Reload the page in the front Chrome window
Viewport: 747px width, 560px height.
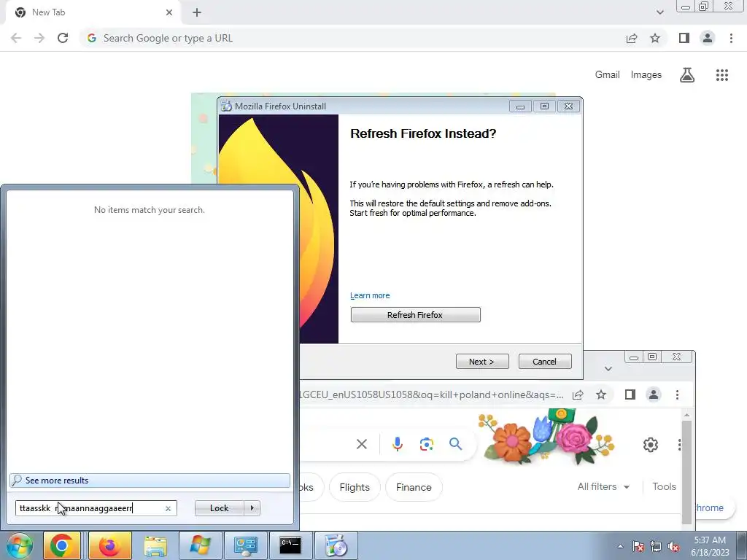[63, 38]
